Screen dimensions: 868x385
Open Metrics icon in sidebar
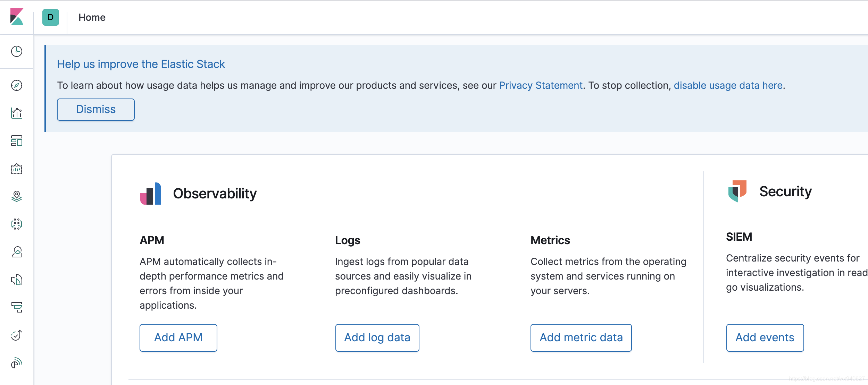pyautogui.click(x=17, y=252)
